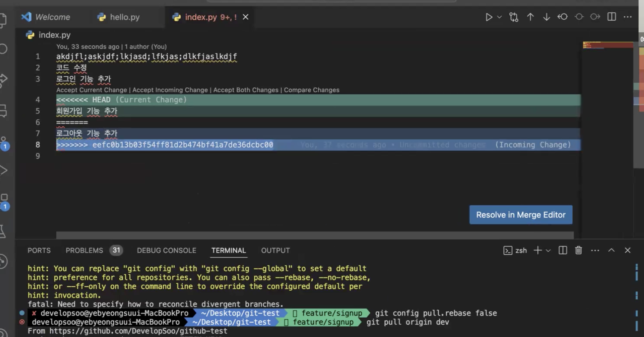The image size is (644, 337).
Task: Click Accept Incoming Change link
Action: pyautogui.click(x=170, y=90)
